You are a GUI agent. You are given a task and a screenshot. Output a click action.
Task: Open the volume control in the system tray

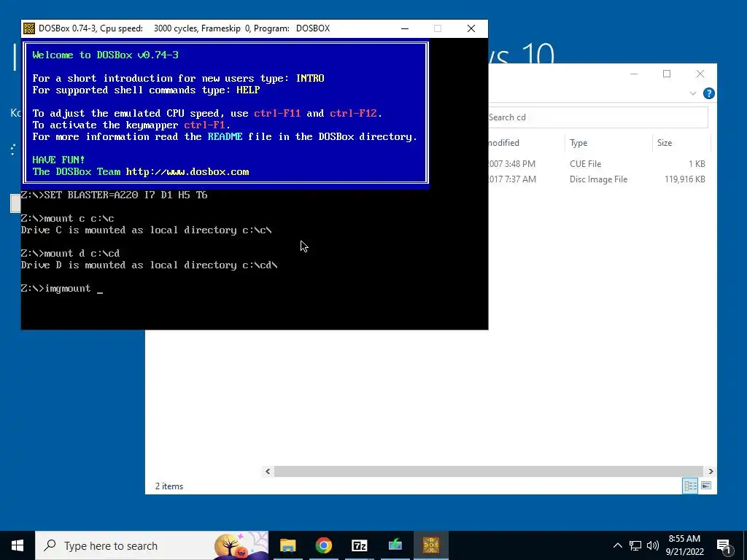pos(653,545)
